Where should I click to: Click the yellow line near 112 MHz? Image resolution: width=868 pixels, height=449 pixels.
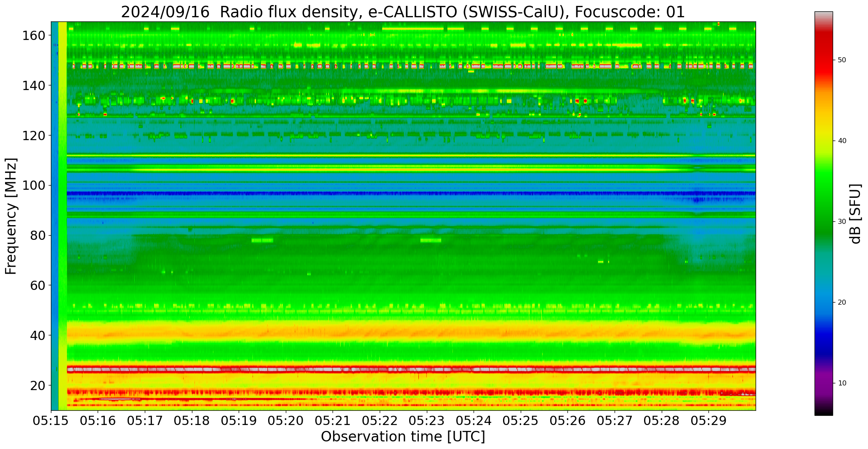[411, 155]
